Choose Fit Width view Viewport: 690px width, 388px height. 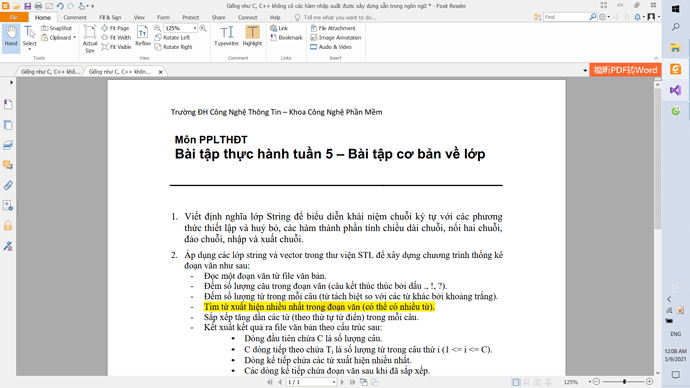[116, 38]
